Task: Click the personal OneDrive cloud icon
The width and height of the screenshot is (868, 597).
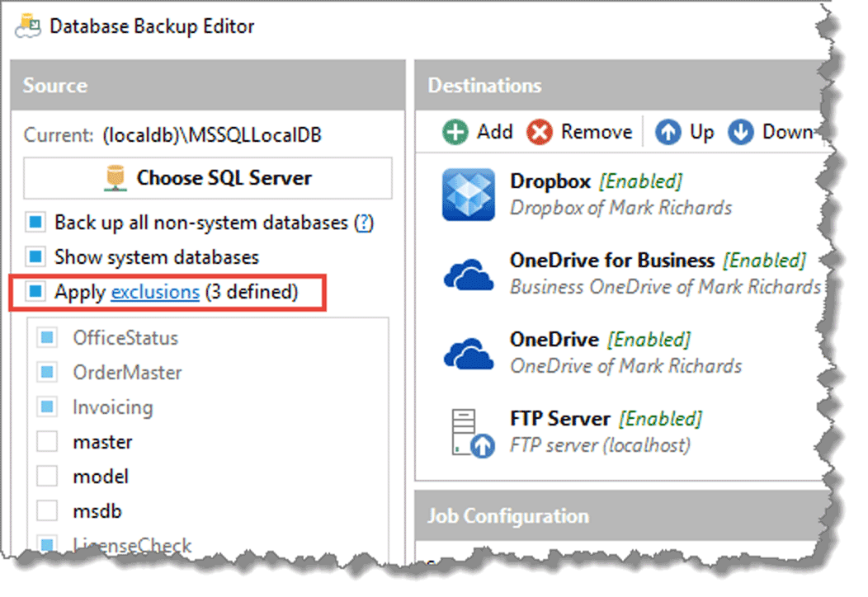Action: click(x=469, y=354)
